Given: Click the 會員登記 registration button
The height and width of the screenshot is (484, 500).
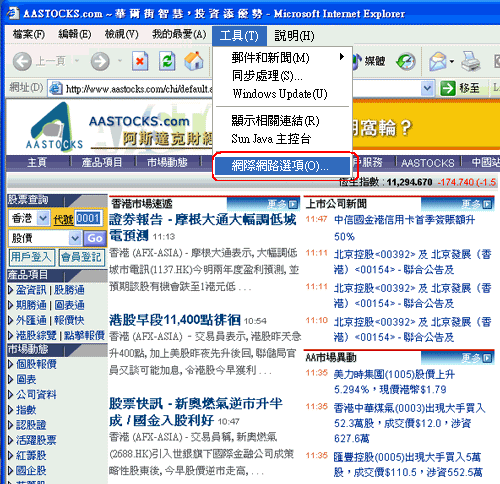Looking at the screenshot, I should tap(82, 257).
